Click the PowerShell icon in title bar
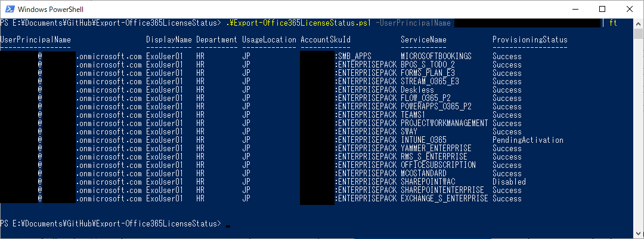Screen dimensions: 644x239 (x=10, y=8)
